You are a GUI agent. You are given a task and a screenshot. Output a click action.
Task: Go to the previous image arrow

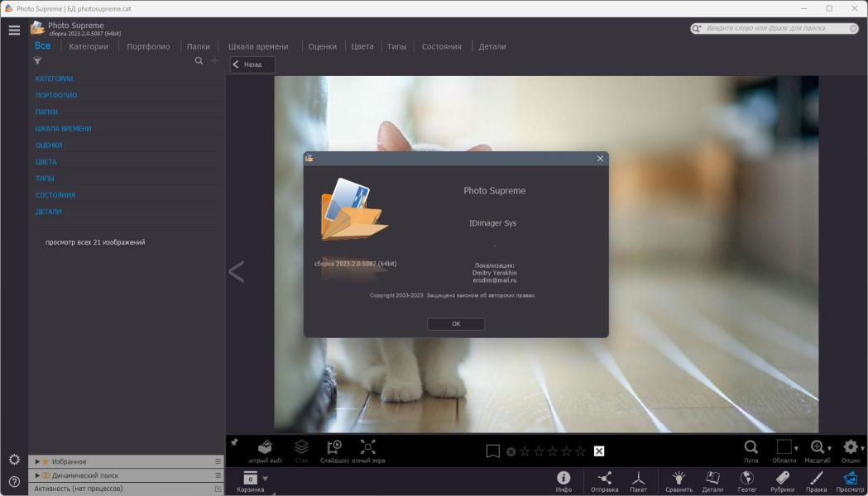click(237, 271)
